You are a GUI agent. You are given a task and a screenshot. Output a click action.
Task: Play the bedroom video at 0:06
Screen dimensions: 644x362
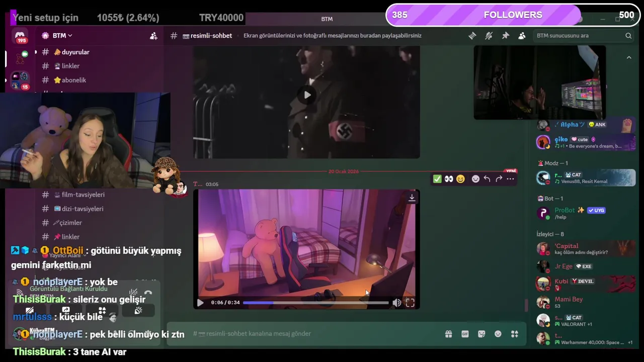tap(200, 303)
